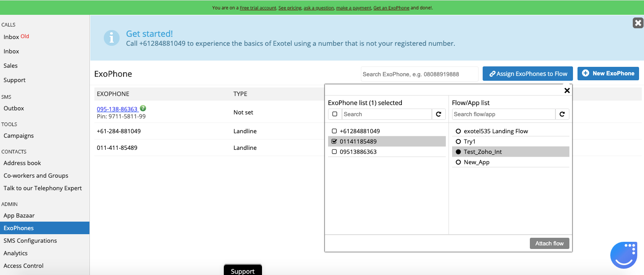The image size is (644, 275).
Task: Toggle the select-all ExoPhones checkbox
Action: coord(335,114)
